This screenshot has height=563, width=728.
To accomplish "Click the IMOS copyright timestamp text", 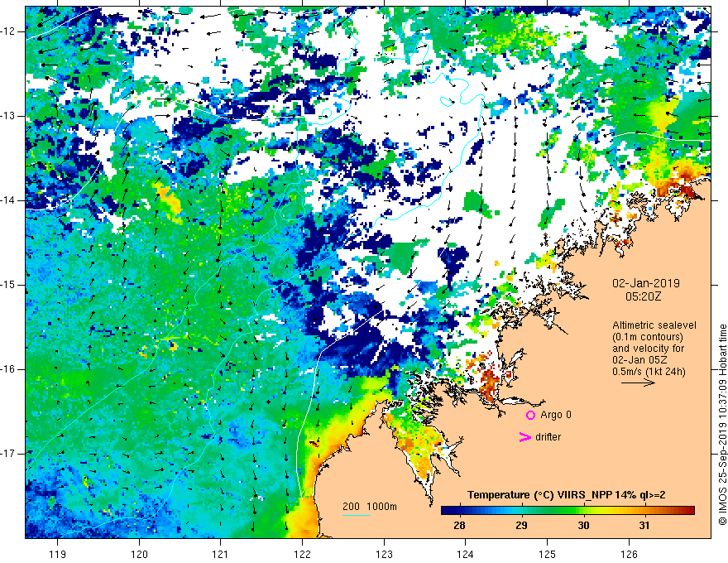I will point(722,425).
